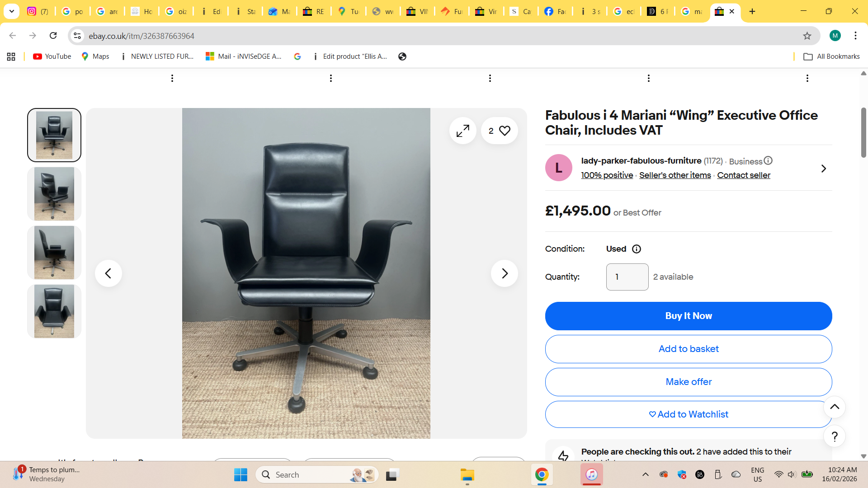Image resolution: width=868 pixels, height=488 pixels.
Task: Show previous chair photo with left arrow
Action: pos(108,273)
